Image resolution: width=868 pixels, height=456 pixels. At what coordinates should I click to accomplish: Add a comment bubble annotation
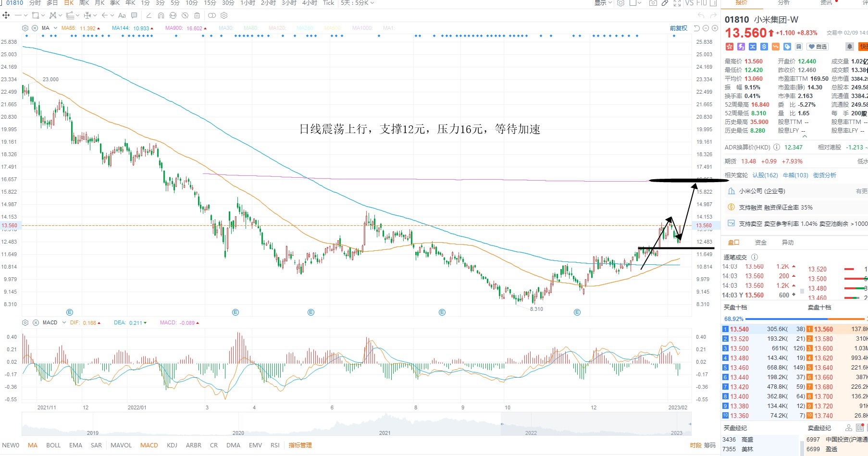(134, 15)
